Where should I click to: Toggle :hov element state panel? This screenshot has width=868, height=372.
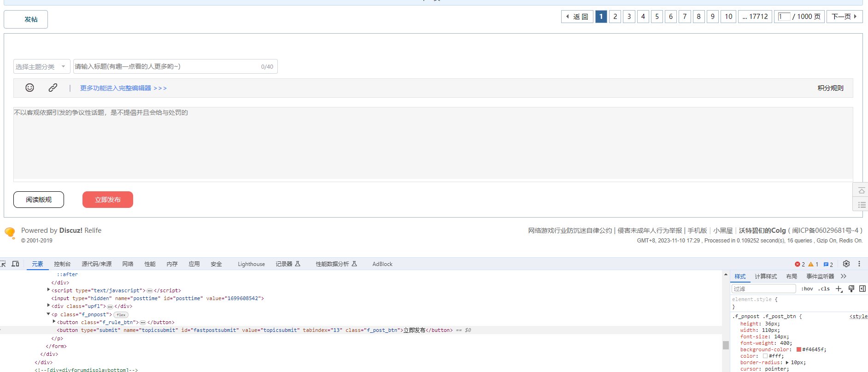click(x=807, y=289)
